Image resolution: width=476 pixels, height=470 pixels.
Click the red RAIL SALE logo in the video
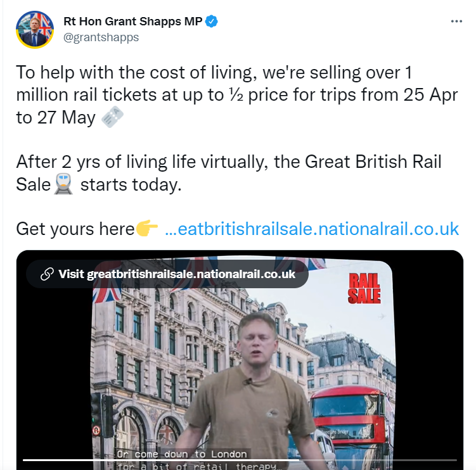click(364, 287)
